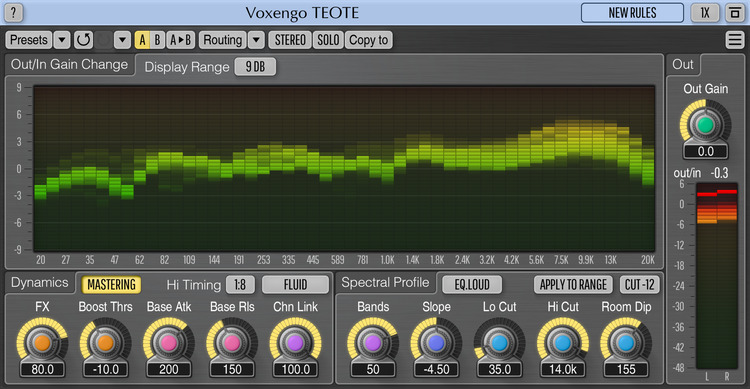This screenshot has height=389, width=750.
Task: Click the FX orange knob
Action: [42, 343]
